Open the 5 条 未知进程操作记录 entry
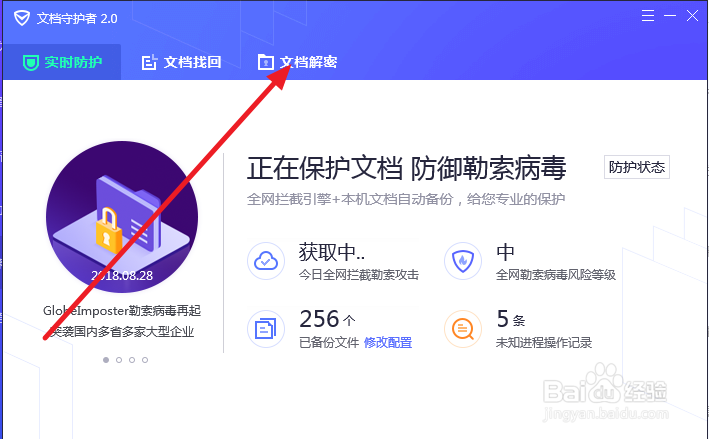The width and height of the screenshot is (709, 439). click(x=544, y=329)
